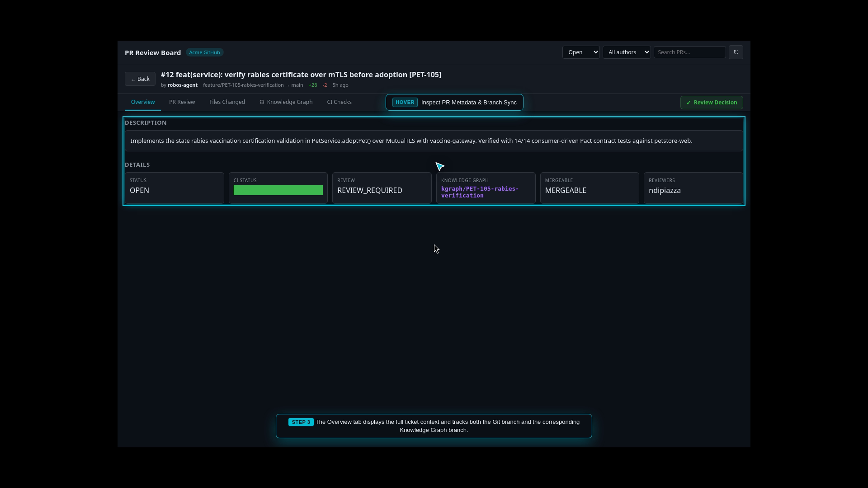Click the MERGEABLE value card
Screen dimensions: 868x488
point(590,188)
